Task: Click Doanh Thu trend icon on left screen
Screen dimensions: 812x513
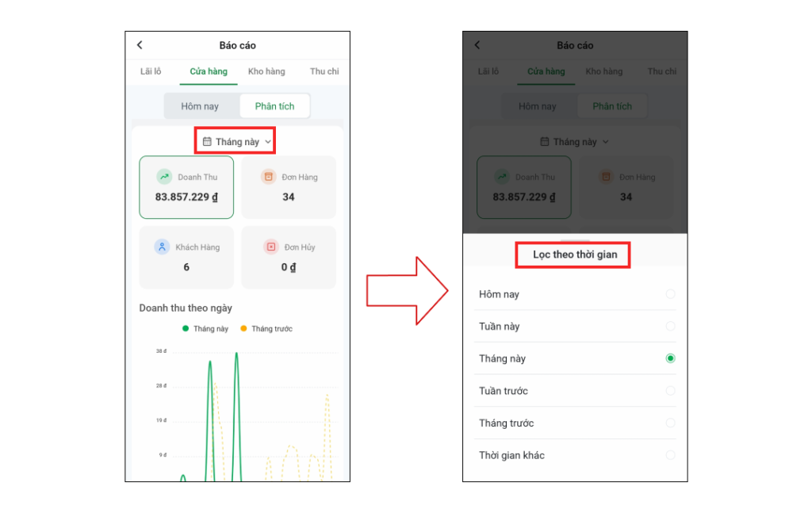Action: (x=164, y=177)
